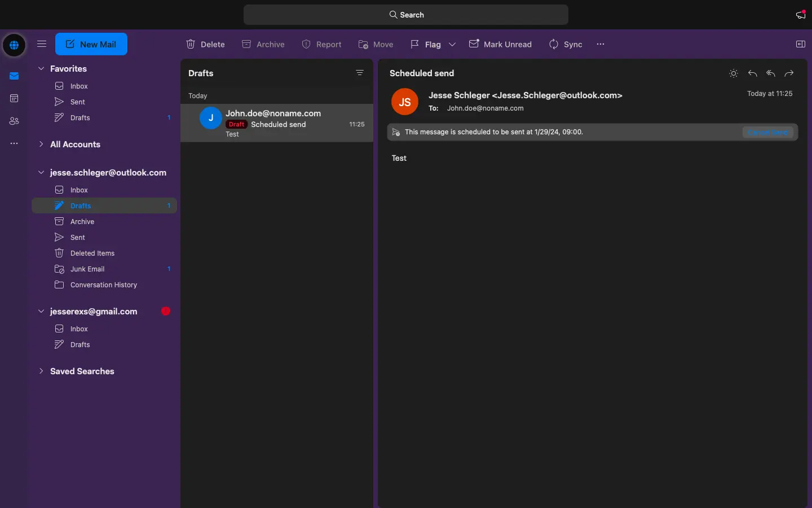Open the filter icon in Drafts list
The height and width of the screenshot is (508, 812).
point(360,73)
